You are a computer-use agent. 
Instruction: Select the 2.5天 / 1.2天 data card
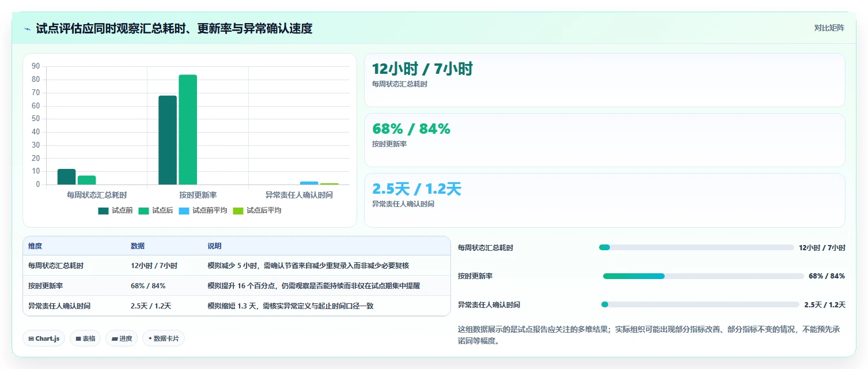coord(604,200)
